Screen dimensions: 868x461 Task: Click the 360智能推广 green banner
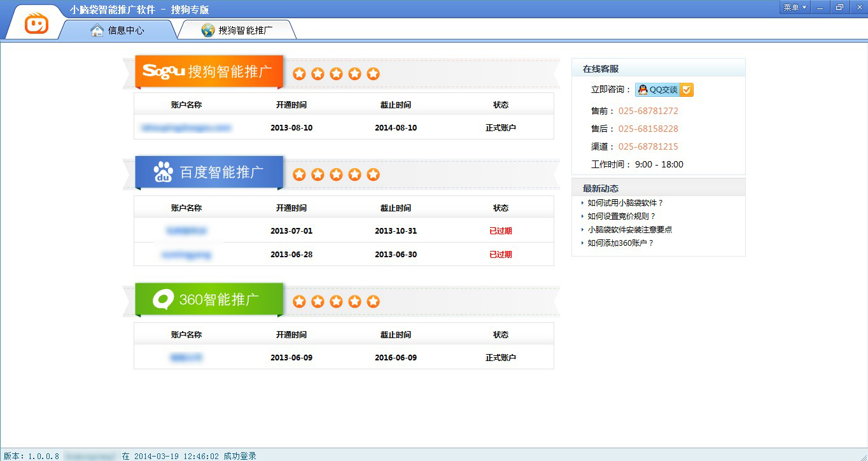pyautogui.click(x=209, y=299)
